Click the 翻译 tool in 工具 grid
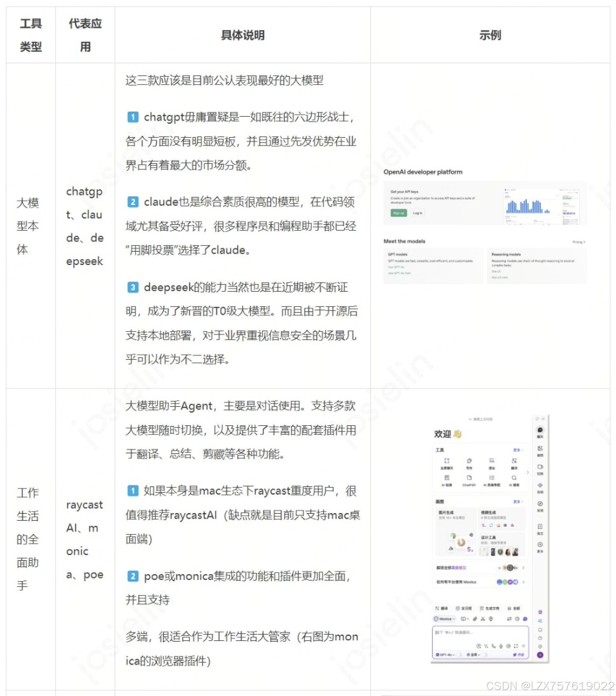616x696 pixels. click(514, 461)
